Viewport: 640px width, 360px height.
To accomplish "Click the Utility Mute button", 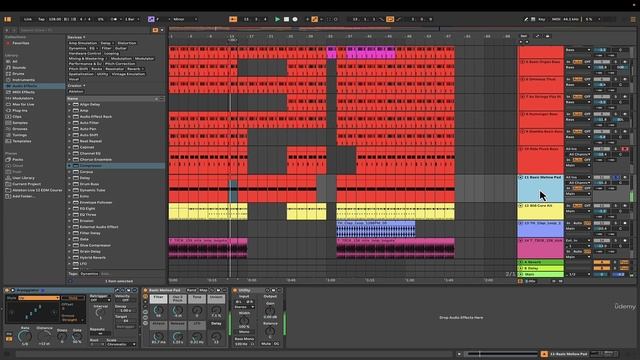I will pos(266,344).
